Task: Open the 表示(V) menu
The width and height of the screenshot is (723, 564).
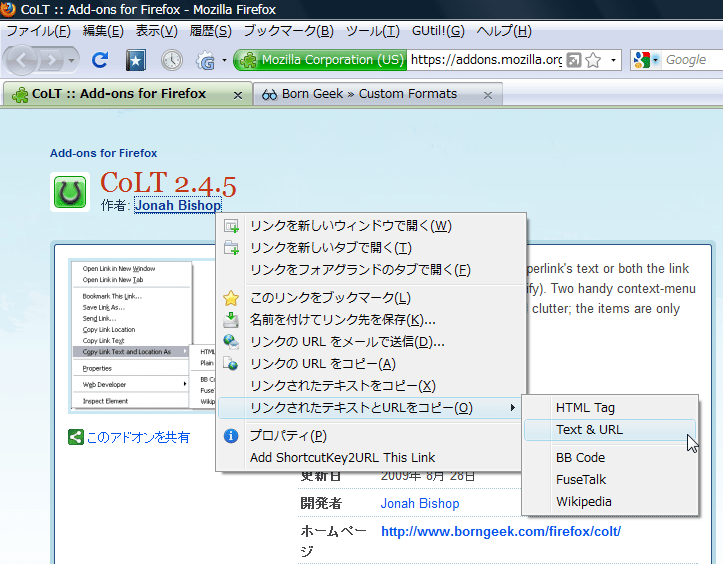Action: point(157,31)
